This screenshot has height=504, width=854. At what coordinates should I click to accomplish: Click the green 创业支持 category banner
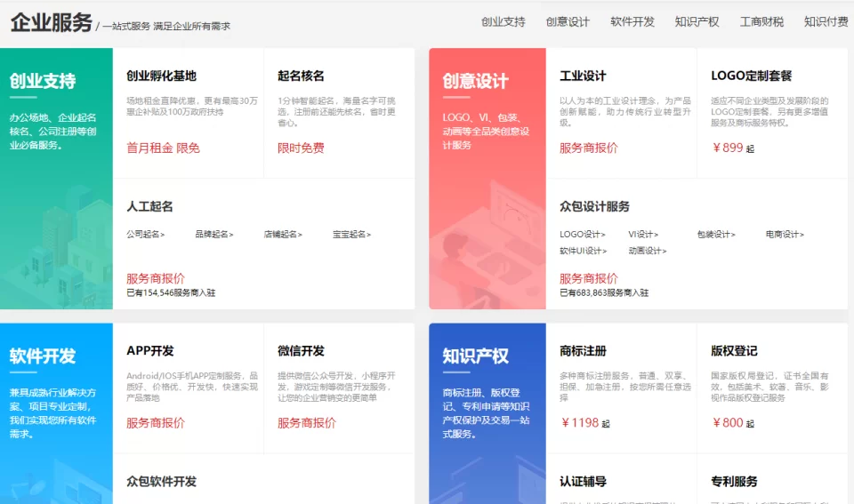[x=56, y=178]
